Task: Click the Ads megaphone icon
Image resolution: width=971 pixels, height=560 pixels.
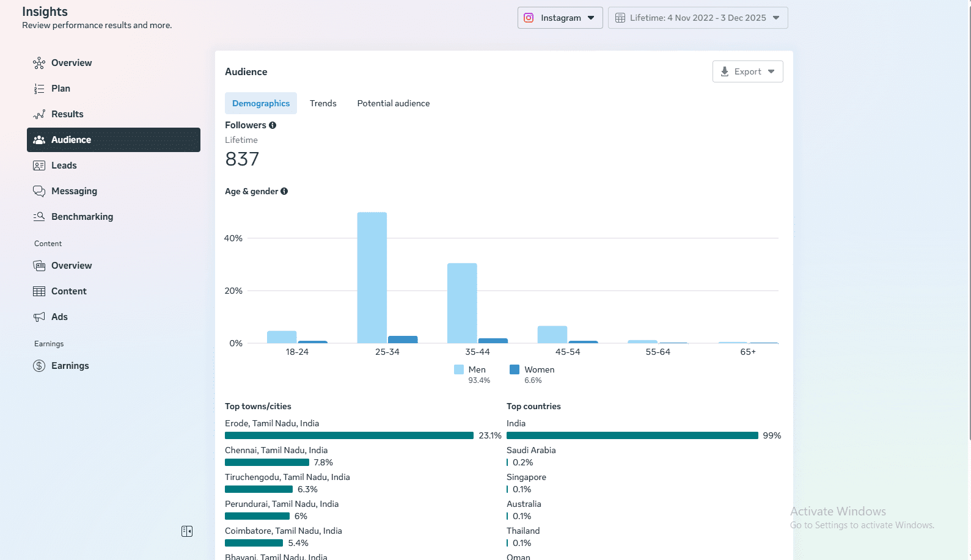Action: click(39, 317)
